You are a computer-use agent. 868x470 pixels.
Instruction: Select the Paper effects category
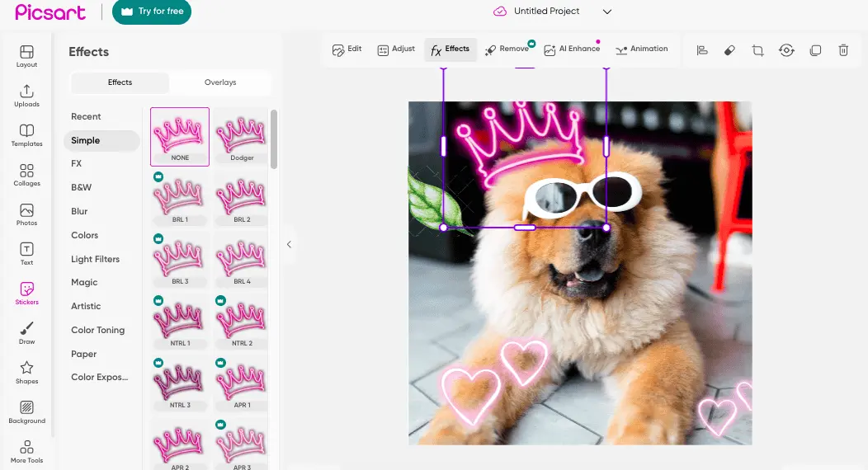pos(83,354)
